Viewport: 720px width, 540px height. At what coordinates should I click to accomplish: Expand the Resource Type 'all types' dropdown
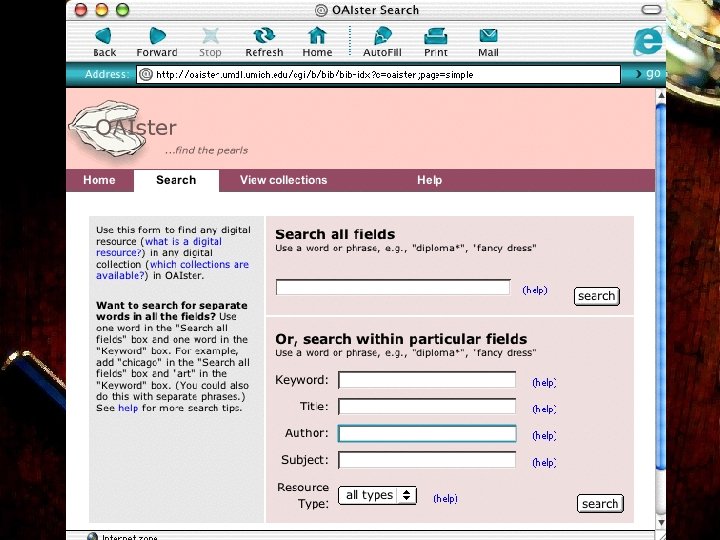[x=377, y=495]
